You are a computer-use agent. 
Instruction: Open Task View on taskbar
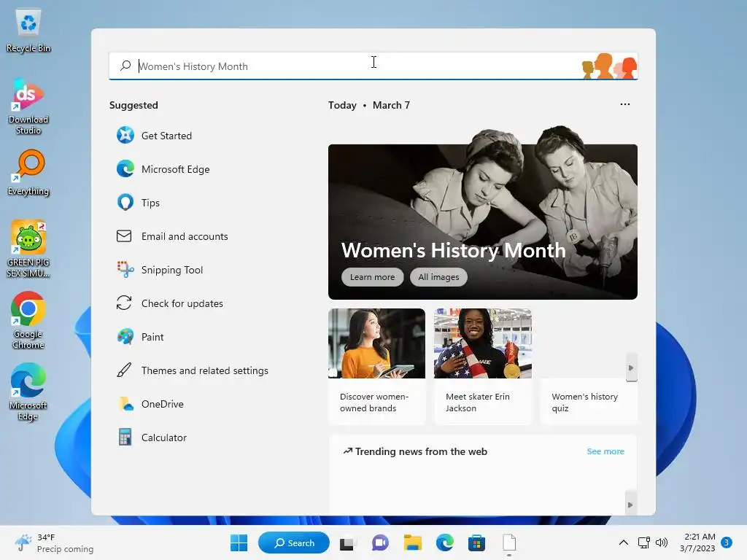coord(348,542)
